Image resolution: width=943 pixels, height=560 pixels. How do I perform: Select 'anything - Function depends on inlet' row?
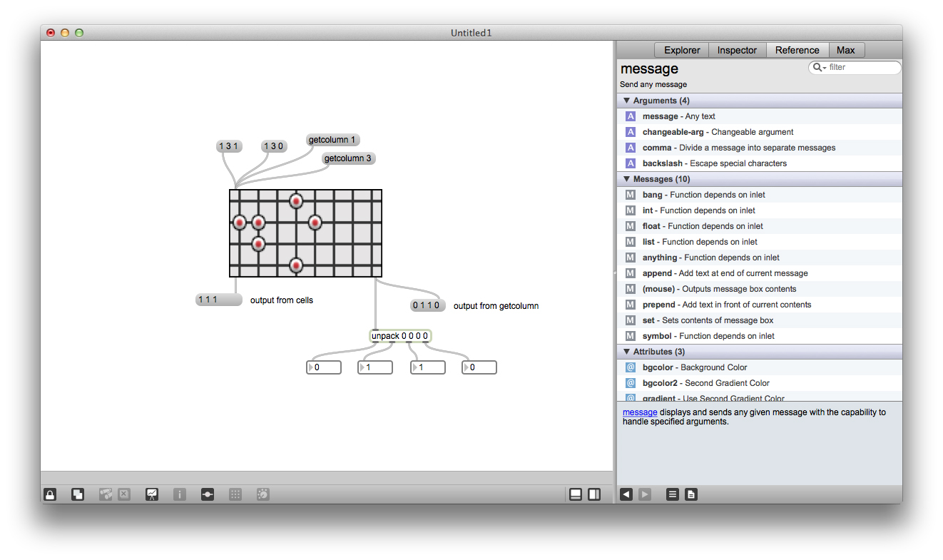[760, 258]
